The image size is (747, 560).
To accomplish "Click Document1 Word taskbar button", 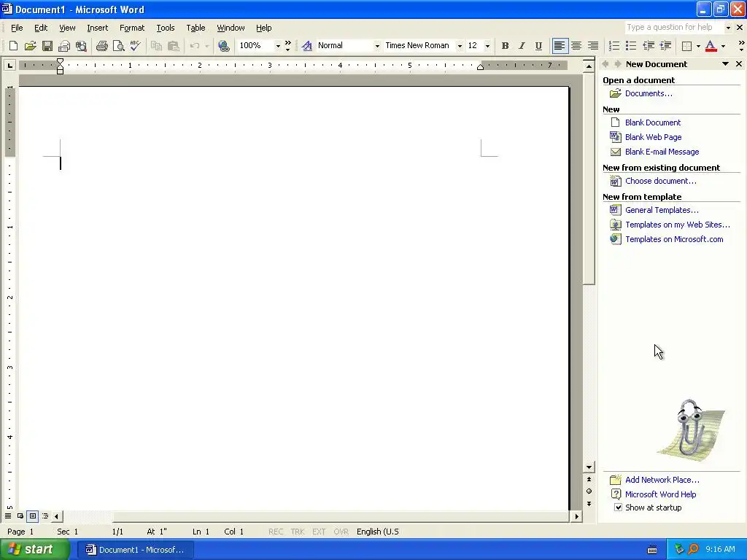I will (x=136, y=550).
